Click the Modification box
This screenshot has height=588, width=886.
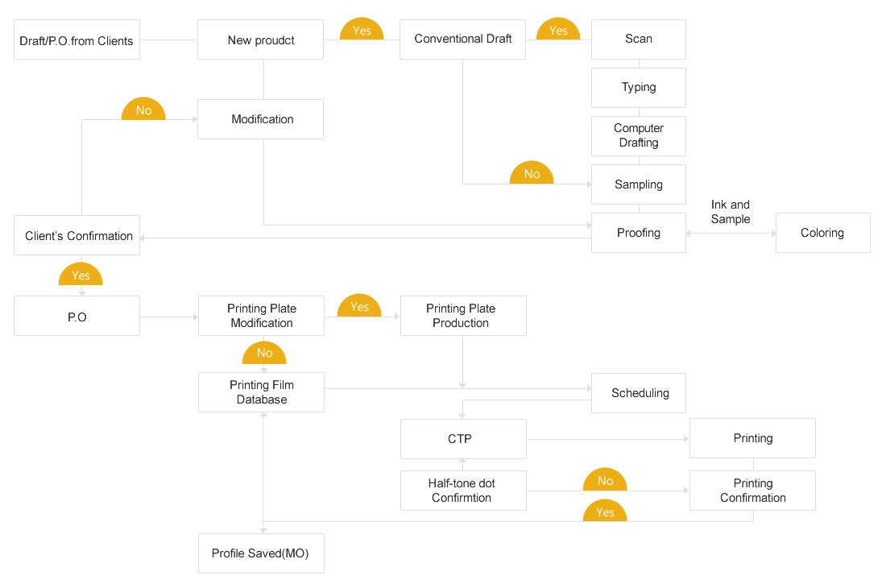[260, 119]
